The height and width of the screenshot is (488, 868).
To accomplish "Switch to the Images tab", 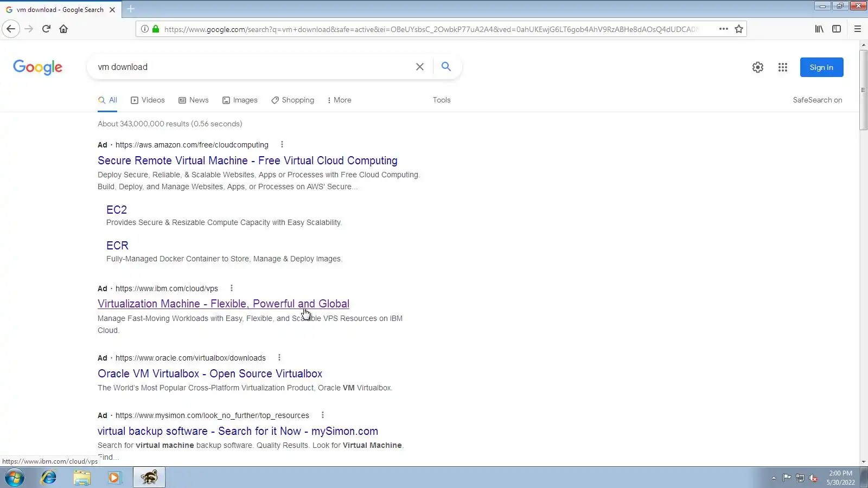I will pyautogui.click(x=240, y=100).
